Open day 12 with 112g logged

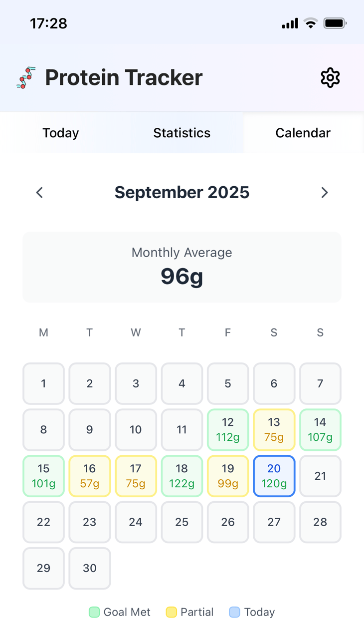pyautogui.click(x=228, y=430)
